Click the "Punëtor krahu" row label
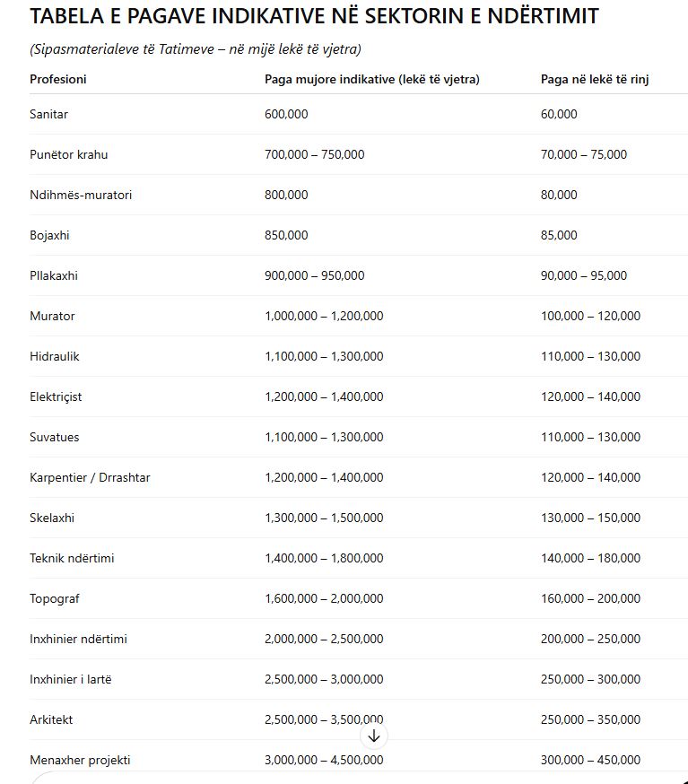The width and height of the screenshot is (688, 784). (x=68, y=154)
